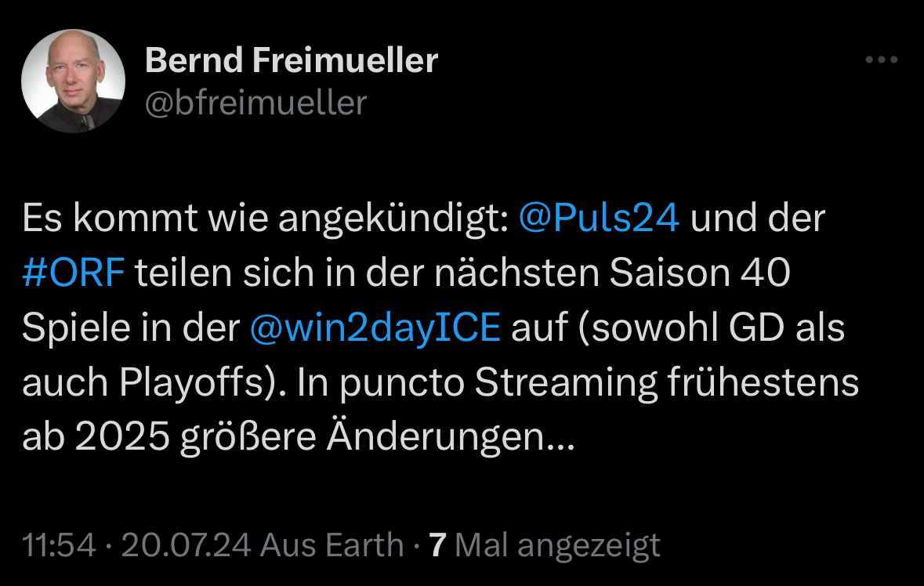Open the Bernd Freimueller display name link
The image size is (924, 586).
click(292, 60)
